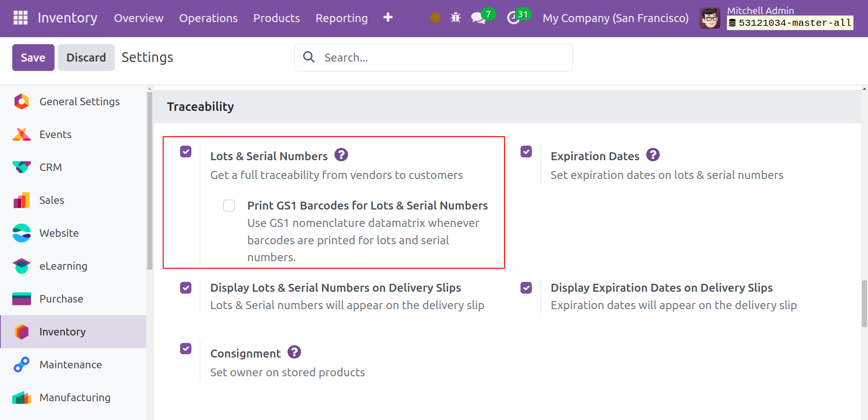The image size is (868, 420).
Task: Open the chat messages icon
Action: click(478, 18)
